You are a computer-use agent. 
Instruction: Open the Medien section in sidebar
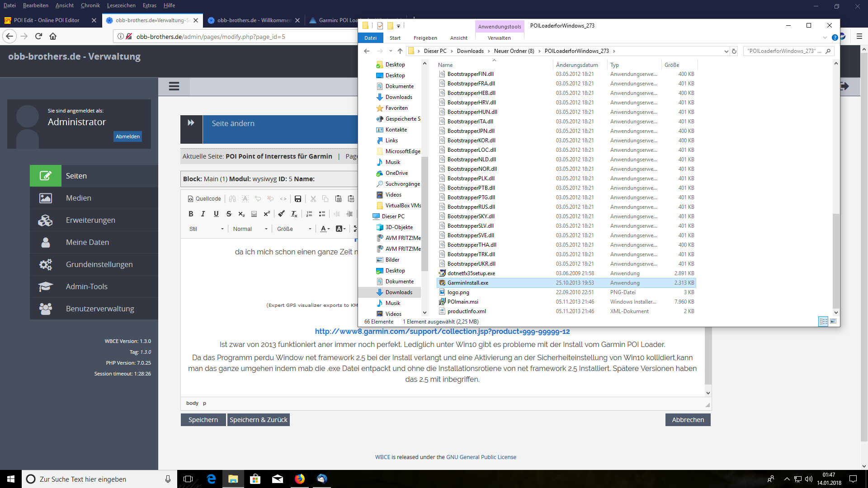coord(79,198)
